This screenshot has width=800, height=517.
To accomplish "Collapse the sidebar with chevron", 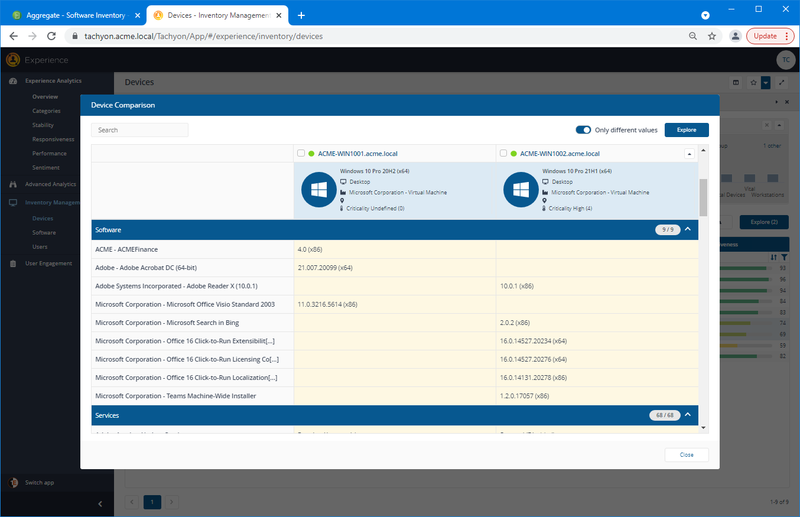I will tap(100, 504).
